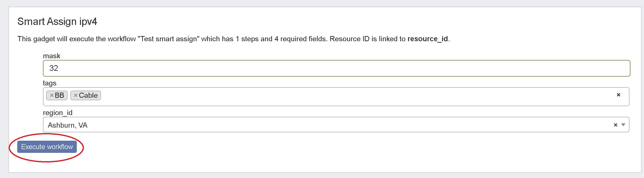Click the tags field label
The image size is (644, 178).
click(x=50, y=83)
